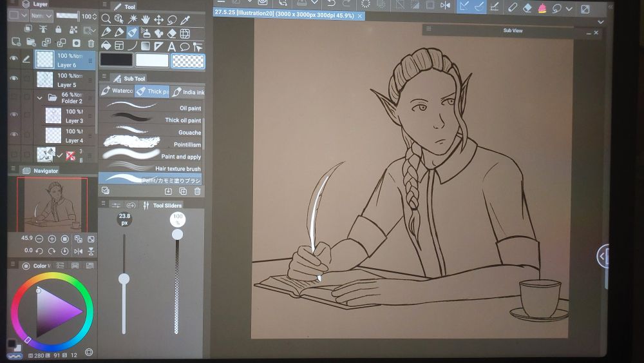The width and height of the screenshot is (644, 363).
Task: Select the Eyedropper tool
Action: pyautogui.click(x=185, y=19)
